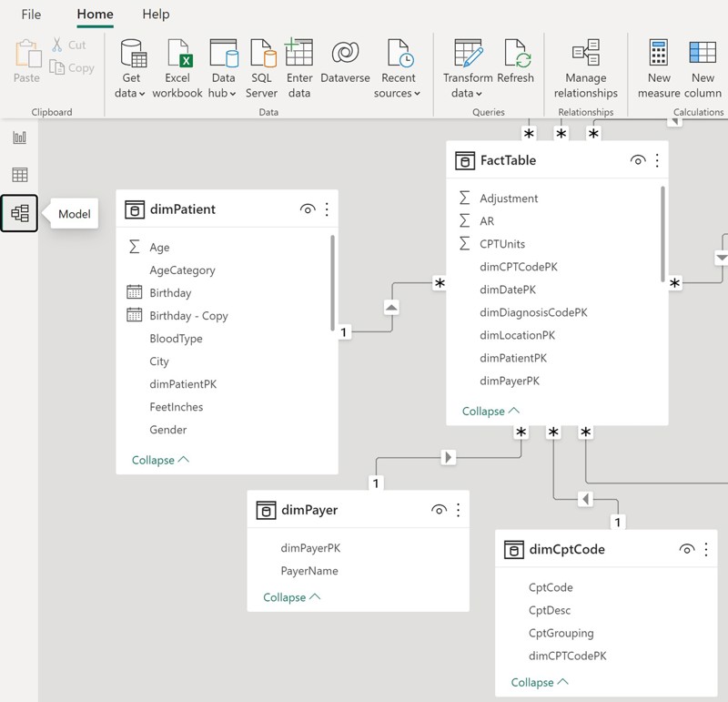Toggle dimPayer visibility eye
This screenshot has height=702, width=728.
(439, 510)
